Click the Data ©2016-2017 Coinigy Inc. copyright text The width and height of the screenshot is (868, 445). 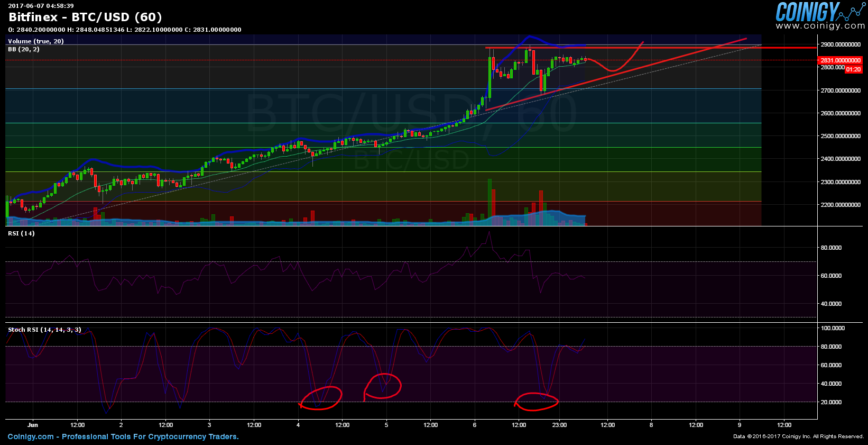pyautogui.click(x=798, y=437)
